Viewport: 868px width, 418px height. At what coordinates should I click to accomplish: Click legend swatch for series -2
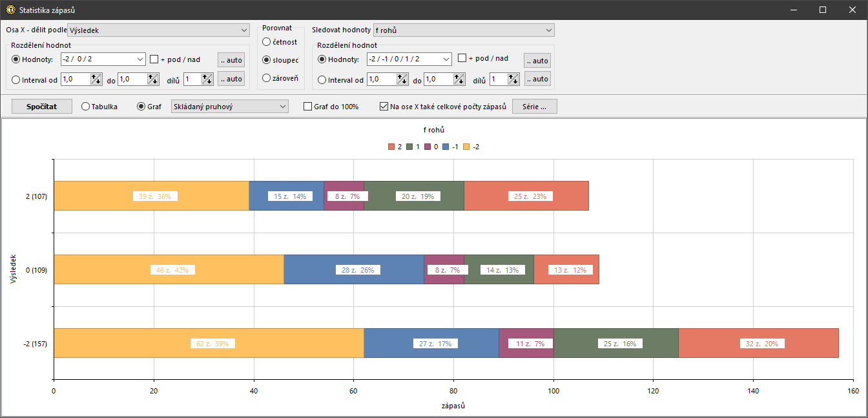tap(467, 147)
